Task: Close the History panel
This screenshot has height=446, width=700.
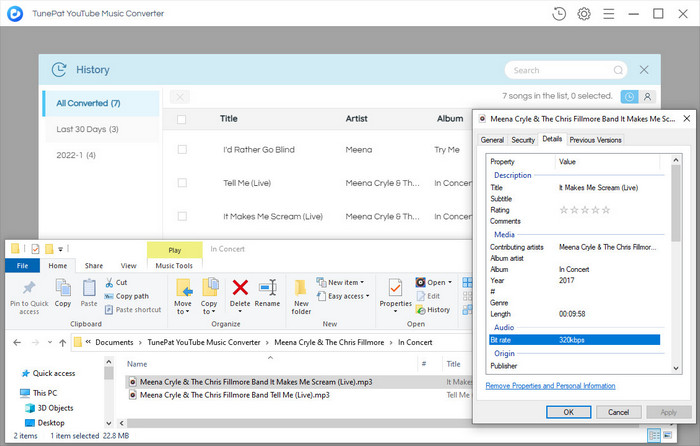Action: point(644,70)
